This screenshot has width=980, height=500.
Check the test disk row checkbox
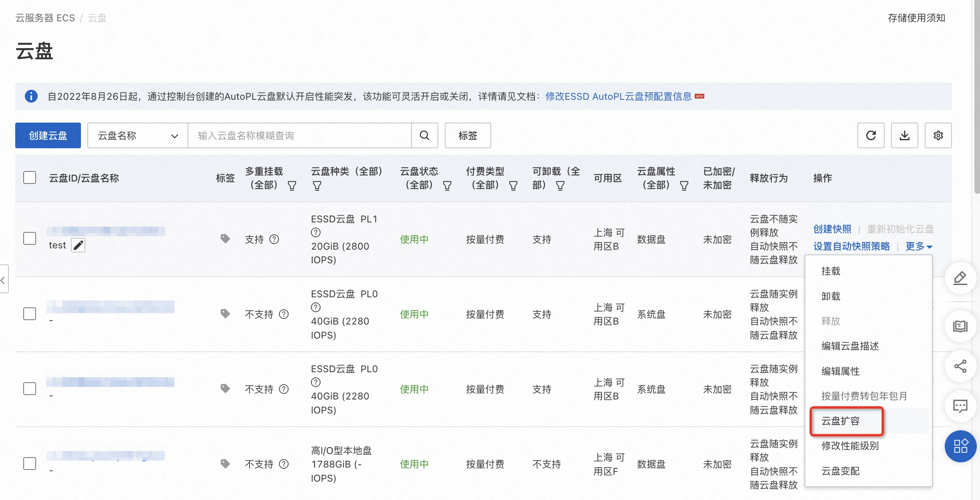click(x=30, y=238)
